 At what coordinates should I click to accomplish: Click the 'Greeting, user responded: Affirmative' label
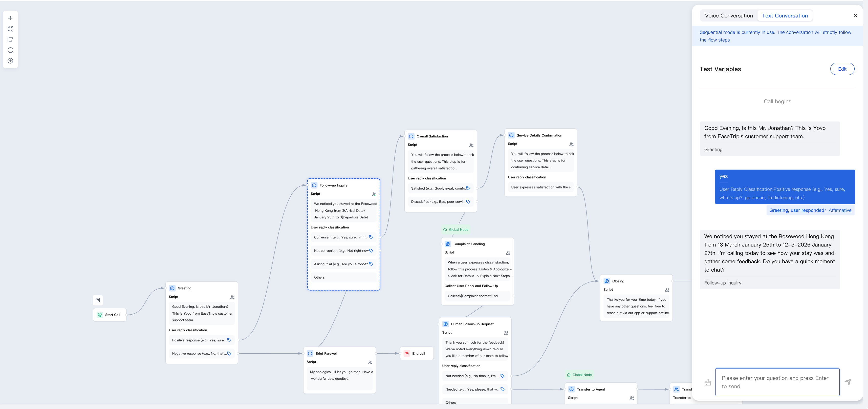pos(810,210)
